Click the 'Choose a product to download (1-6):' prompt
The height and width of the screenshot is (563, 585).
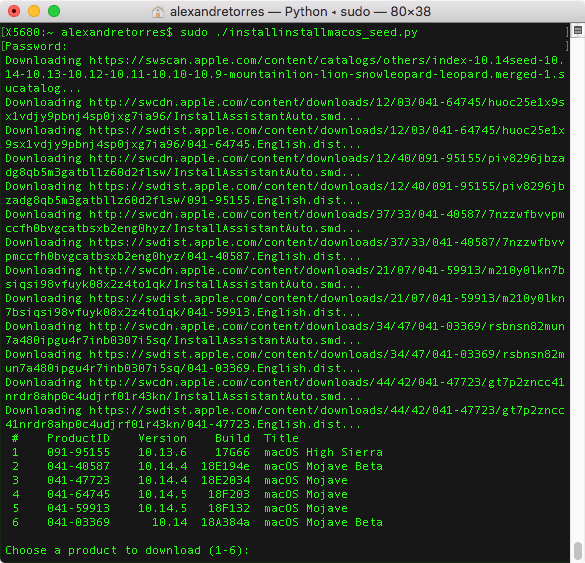point(127,550)
